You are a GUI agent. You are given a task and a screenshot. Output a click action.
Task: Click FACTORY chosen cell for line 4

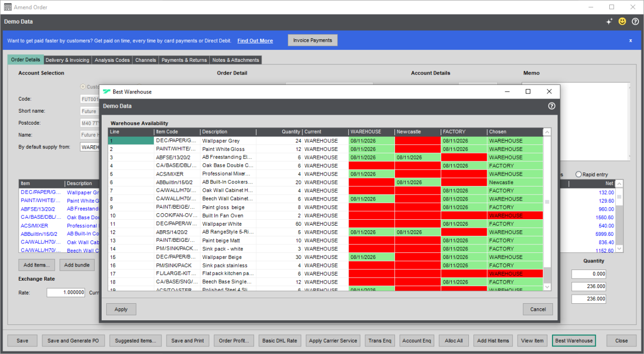[x=515, y=165]
